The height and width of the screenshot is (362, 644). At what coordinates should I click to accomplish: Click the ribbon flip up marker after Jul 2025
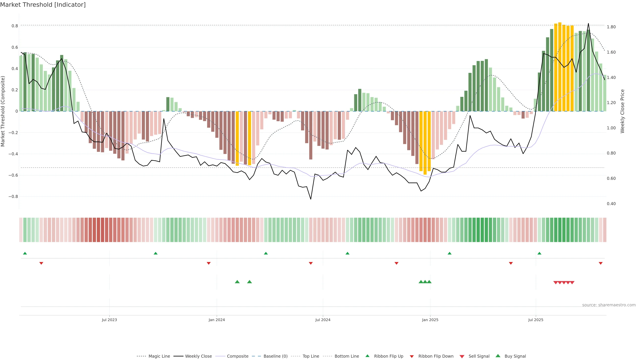coord(539,253)
